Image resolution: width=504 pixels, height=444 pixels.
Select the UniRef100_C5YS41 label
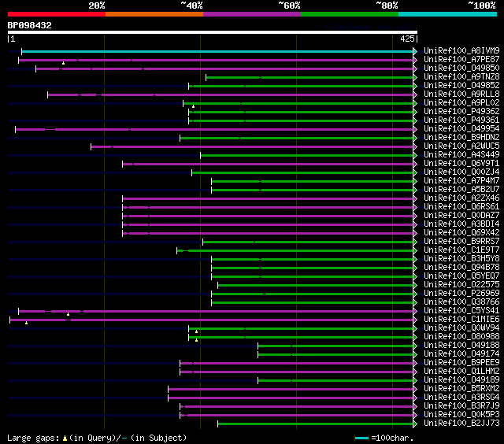tap(461, 311)
